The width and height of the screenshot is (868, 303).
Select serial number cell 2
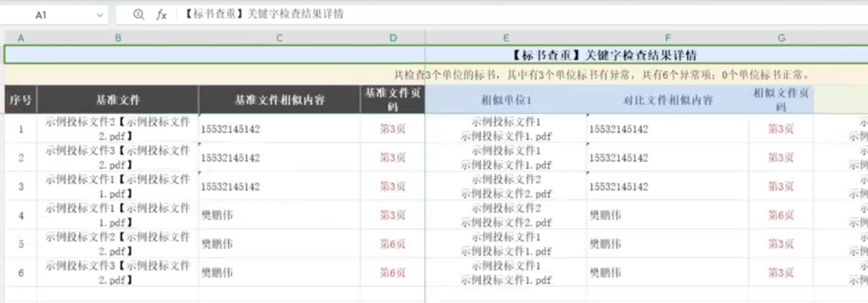click(x=21, y=157)
